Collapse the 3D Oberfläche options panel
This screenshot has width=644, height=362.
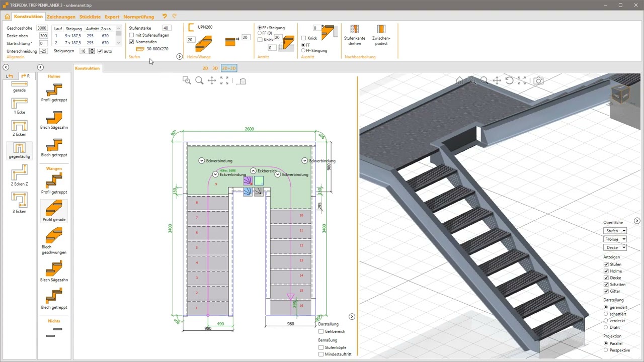point(637,221)
